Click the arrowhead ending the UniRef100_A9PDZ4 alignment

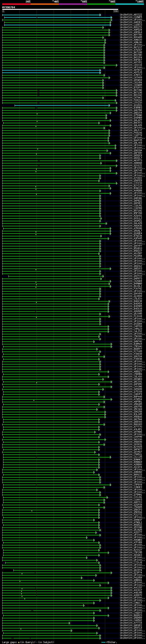pos(109,30)
